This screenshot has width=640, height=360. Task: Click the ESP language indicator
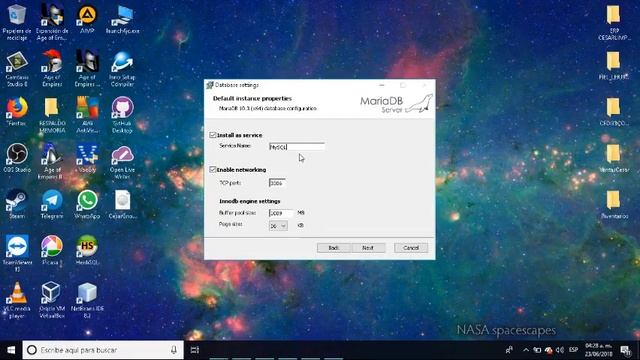point(573,350)
